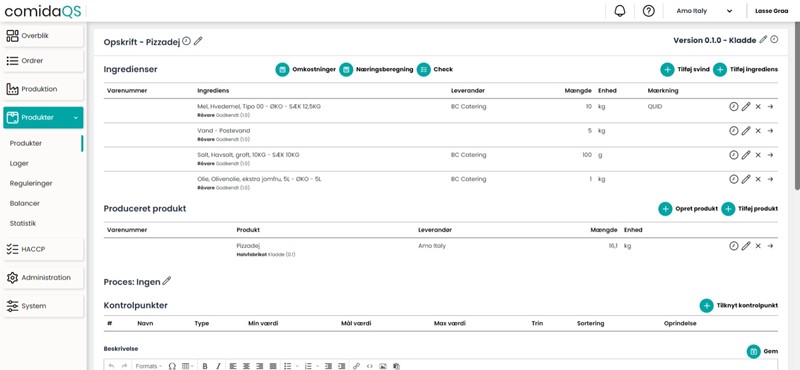Expand the Amo Italy company dropdown
This screenshot has width=800, height=370.
pyautogui.click(x=705, y=11)
